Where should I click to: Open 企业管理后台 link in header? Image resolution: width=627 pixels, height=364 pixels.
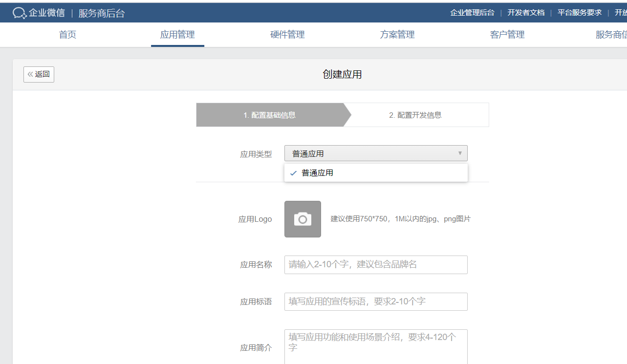[472, 13]
